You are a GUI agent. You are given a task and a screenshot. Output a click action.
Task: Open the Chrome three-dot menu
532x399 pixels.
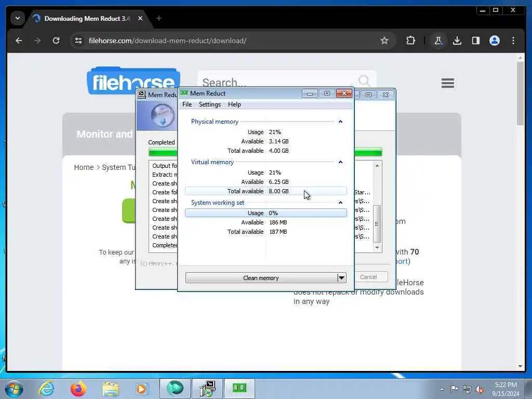point(513,41)
